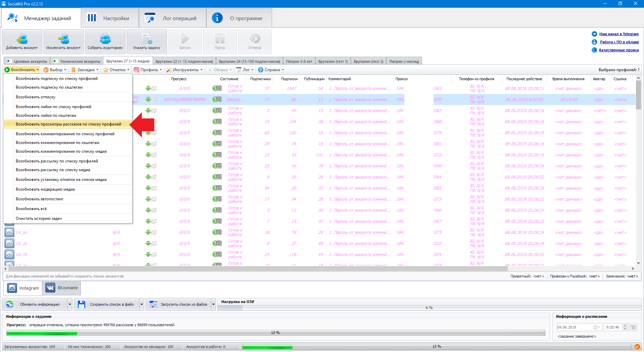The image size is (644, 352).
Task: Click the orange status checkmark icon in status bar
Action: tap(637, 347)
